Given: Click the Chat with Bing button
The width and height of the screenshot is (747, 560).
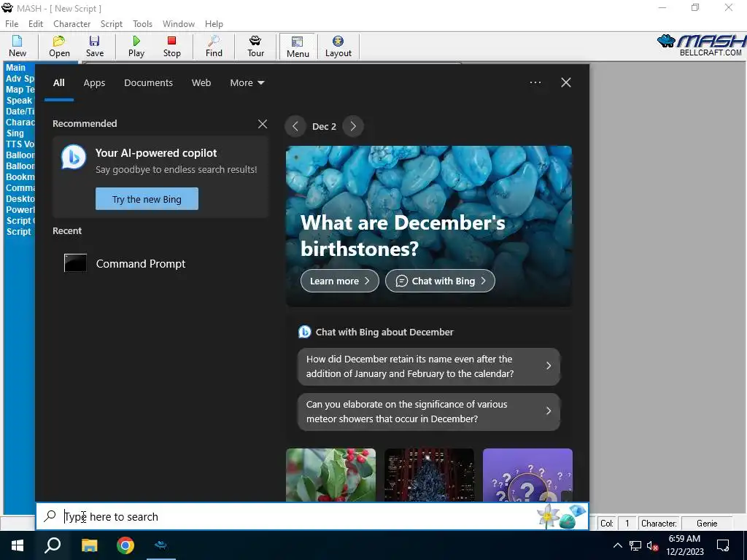Looking at the screenshot, I should tap(440, 281).
